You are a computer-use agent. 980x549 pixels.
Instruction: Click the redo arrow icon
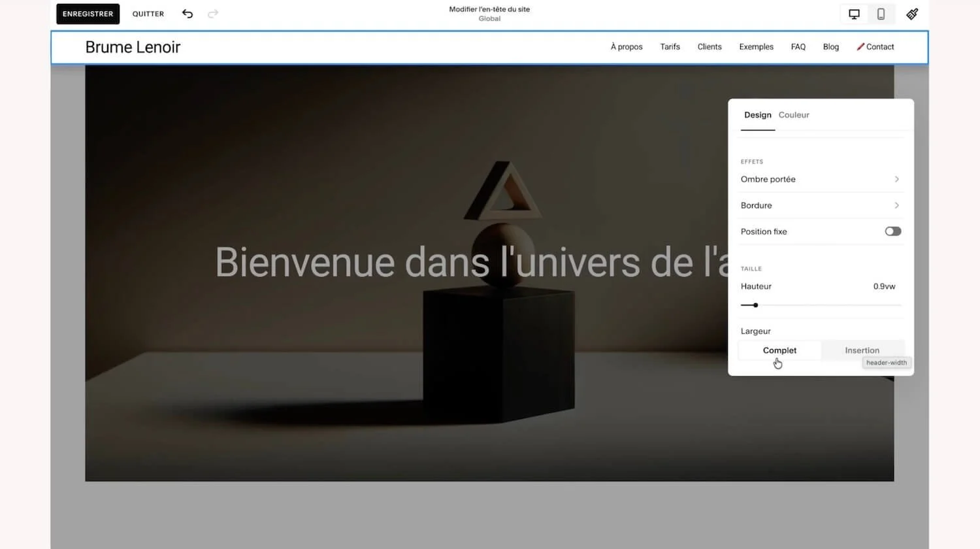click(212, 14)
